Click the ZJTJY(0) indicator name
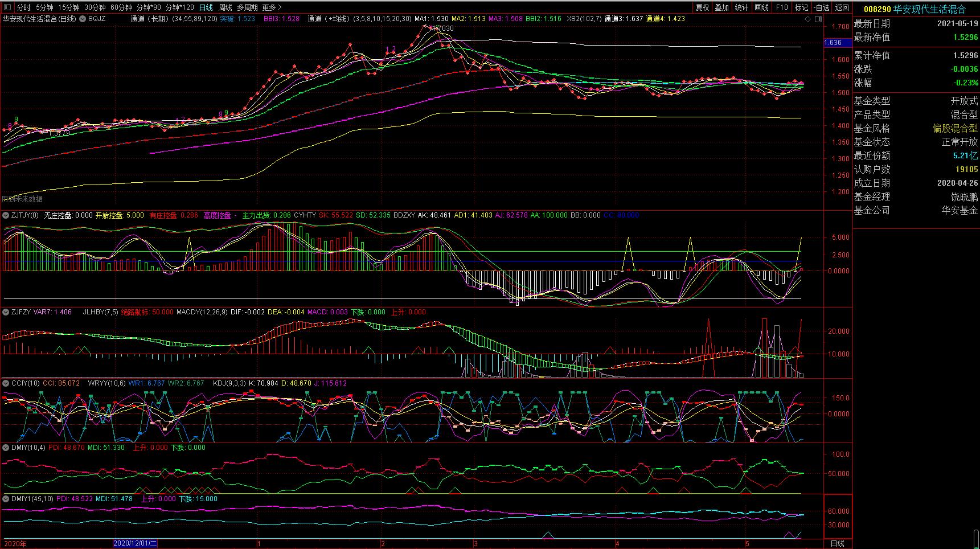This screenshot has height=549, width=980. [25, 215]
